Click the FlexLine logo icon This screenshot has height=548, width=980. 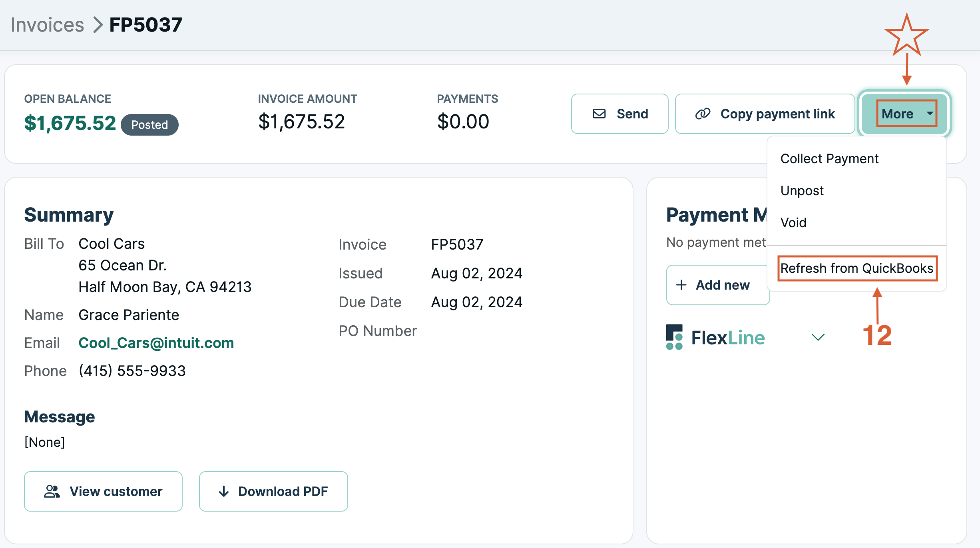point(675,337)
